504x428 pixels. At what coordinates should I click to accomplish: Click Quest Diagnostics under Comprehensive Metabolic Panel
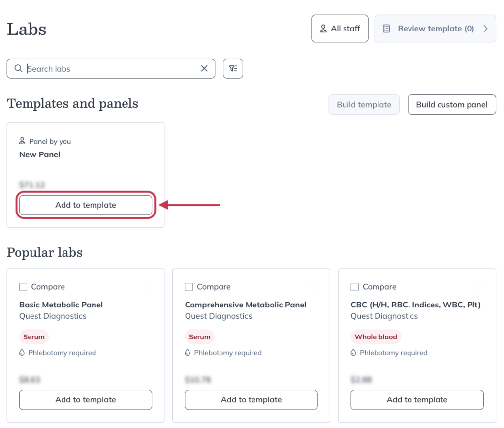[219, 316]
